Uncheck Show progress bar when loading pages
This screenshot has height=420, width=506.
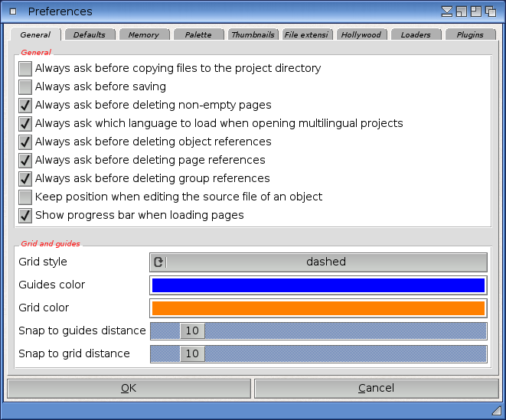pyautogui.click(x=25, y=216)
